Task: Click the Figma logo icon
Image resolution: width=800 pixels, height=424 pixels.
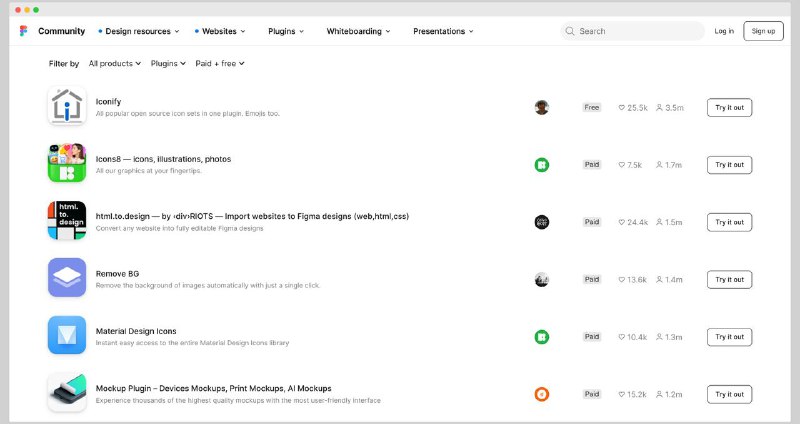Action: (23, 31)
